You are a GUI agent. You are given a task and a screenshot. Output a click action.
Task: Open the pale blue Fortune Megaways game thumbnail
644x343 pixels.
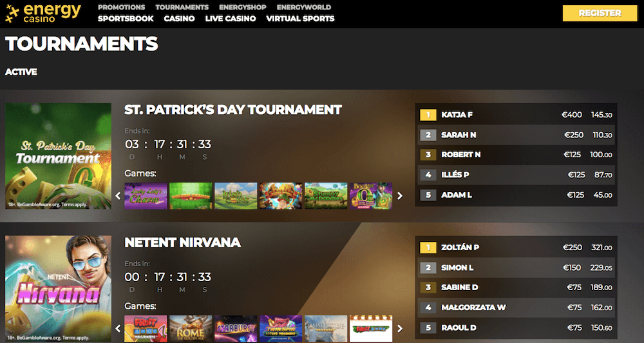pyautogui.click(x=326, y=329)
